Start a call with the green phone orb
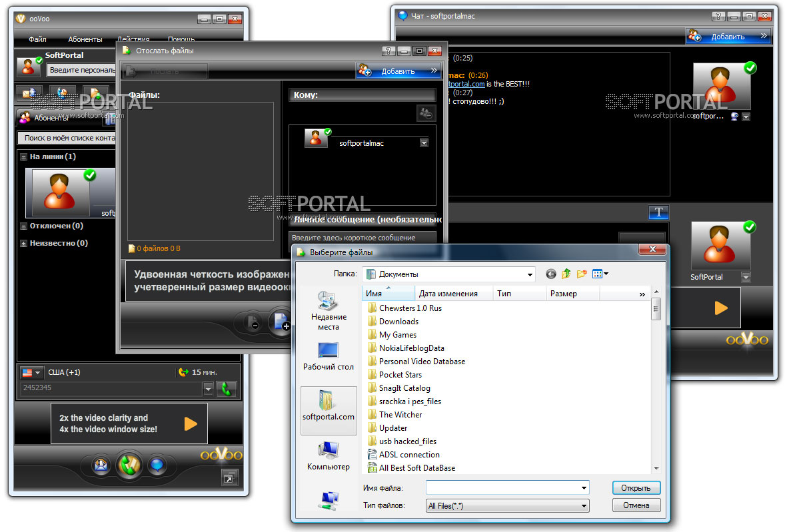785x532 pixels. point(129,465)
